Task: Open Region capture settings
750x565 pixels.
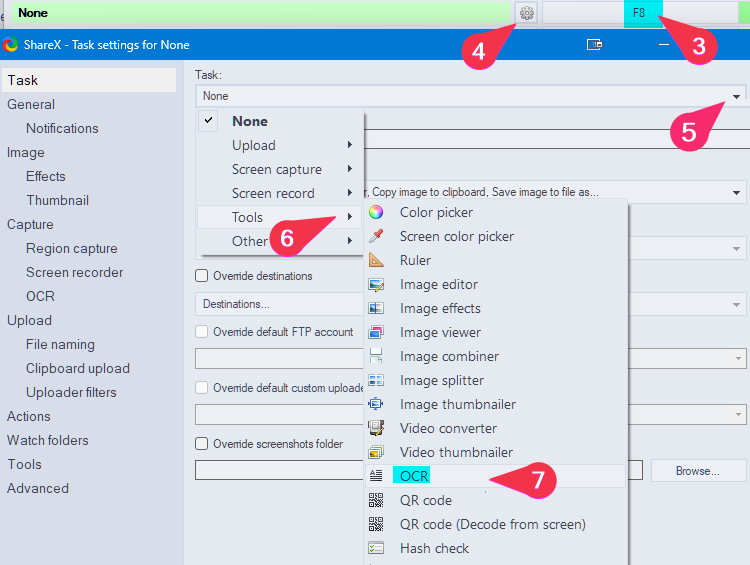Action: point(72,248)
